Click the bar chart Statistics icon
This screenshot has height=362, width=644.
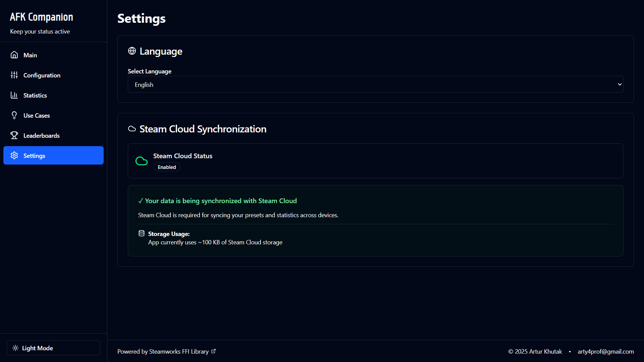pos(14,95)
